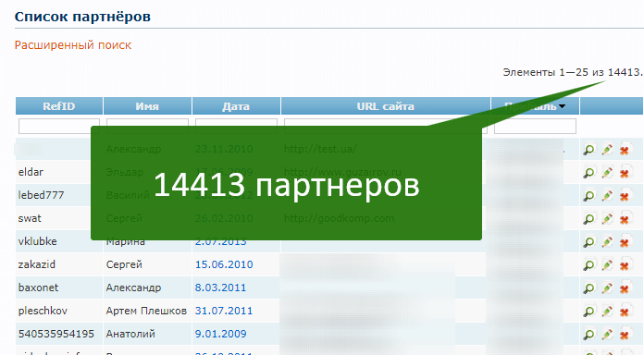Open the Расширенный поиск link
644x355 pixels.
(x=73, y=45)
